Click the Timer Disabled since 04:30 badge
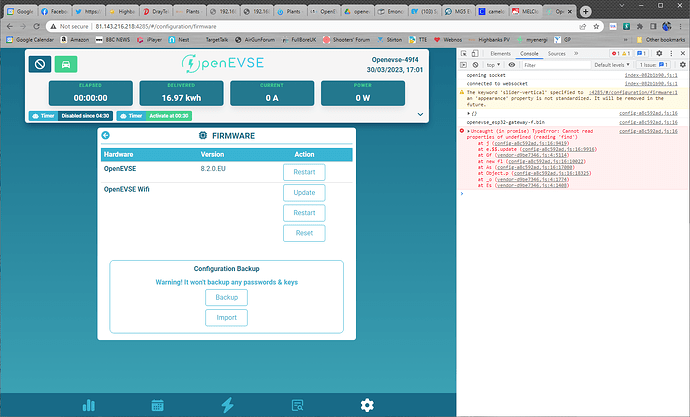 pyautogui.click(x=71, y=116)
